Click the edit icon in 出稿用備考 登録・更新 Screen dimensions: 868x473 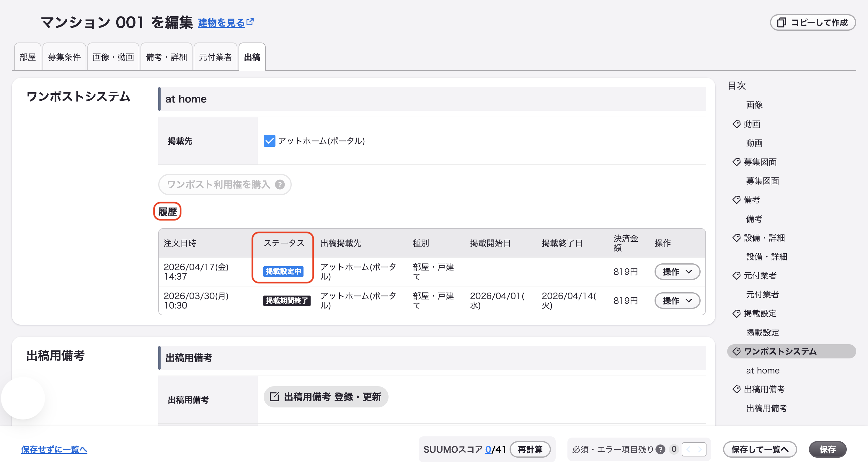[x=274, y=397]
